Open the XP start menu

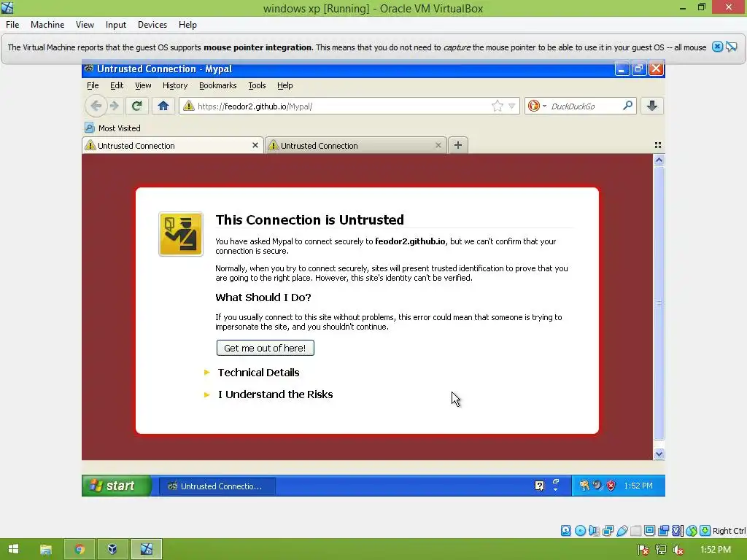point(116,486)
